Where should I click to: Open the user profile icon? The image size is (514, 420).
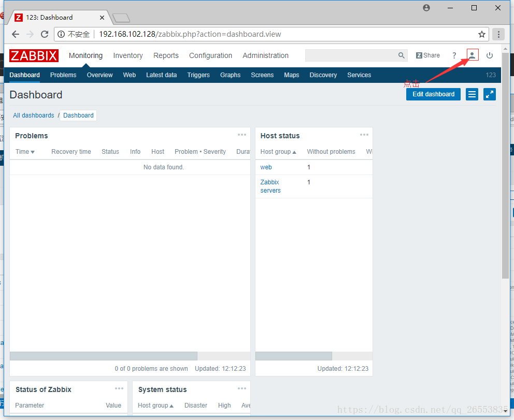tap(472, 55)
